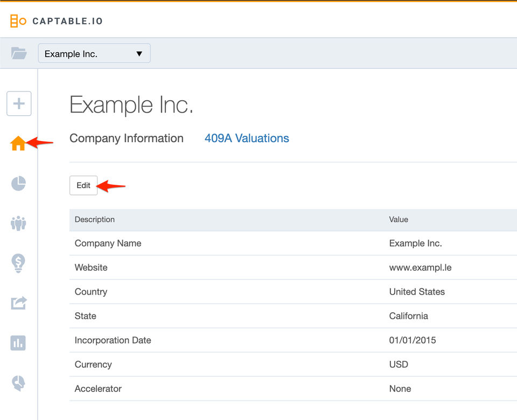Click the www.exampl.le website value
Image resolution: width=517 pixels, height=420 pixels.
pyautogui.click(x=420, y=268)
